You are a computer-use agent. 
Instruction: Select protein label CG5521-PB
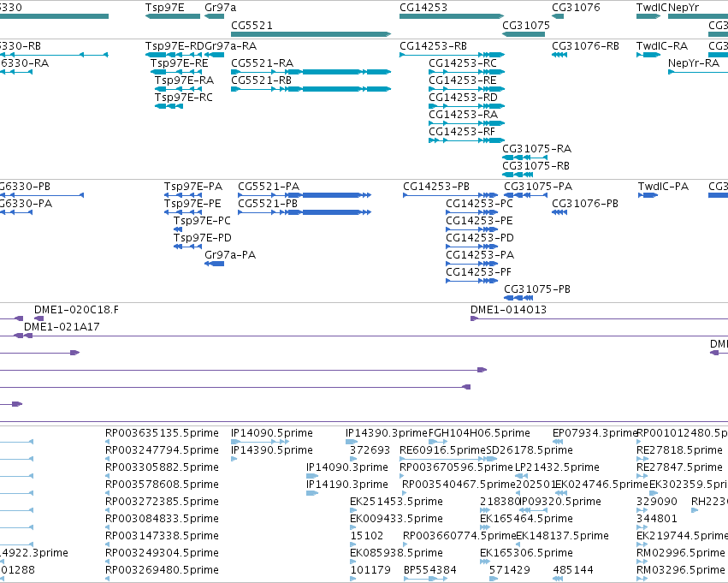click(268, 204)
